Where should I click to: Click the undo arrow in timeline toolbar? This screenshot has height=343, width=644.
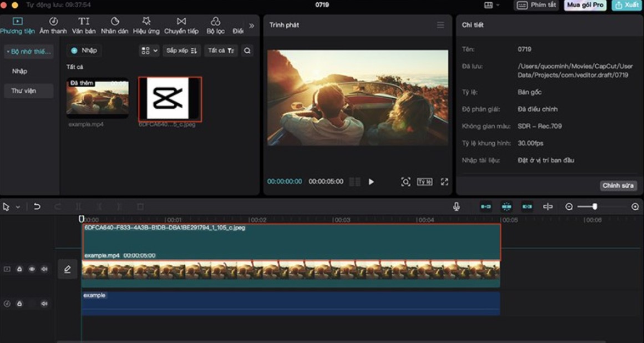tap(37, 206)
